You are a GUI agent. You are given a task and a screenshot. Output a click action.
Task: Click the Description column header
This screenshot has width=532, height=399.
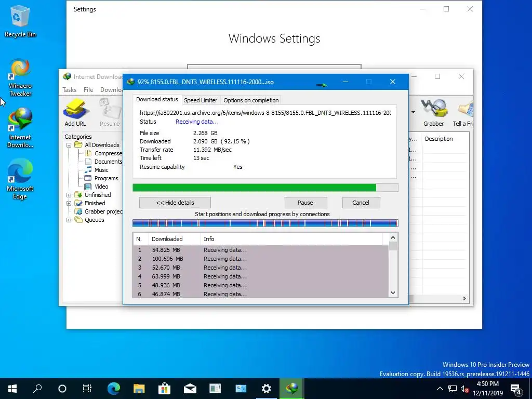click(445, 139)
